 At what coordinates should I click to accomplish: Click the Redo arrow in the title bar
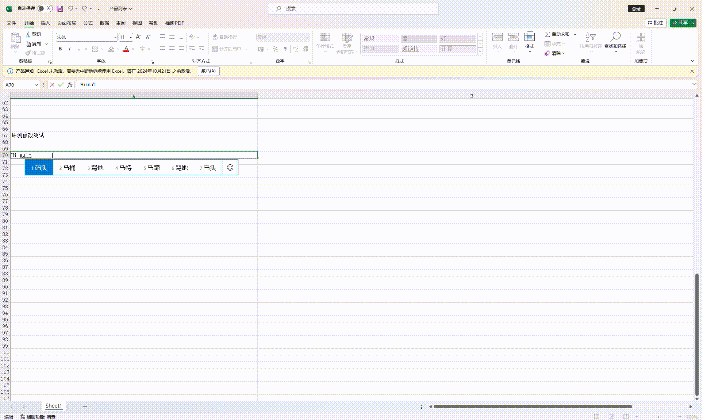point(84,9)
